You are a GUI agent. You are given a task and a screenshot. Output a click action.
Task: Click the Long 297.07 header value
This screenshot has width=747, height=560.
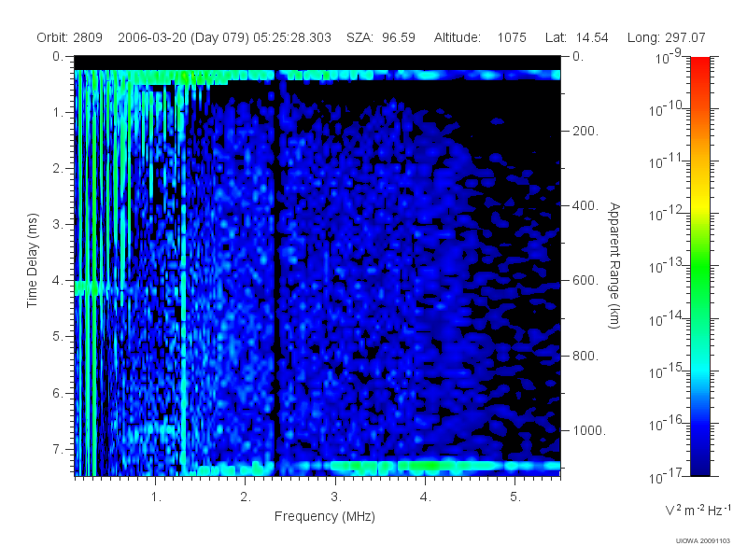tap(666, 37)
